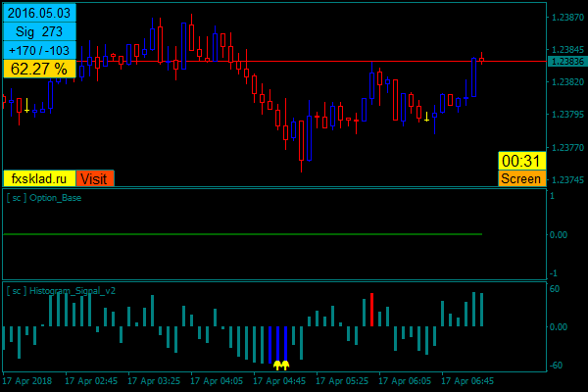Click the Option_Base indicator title

pyautogui.click(x=44, y=198)
